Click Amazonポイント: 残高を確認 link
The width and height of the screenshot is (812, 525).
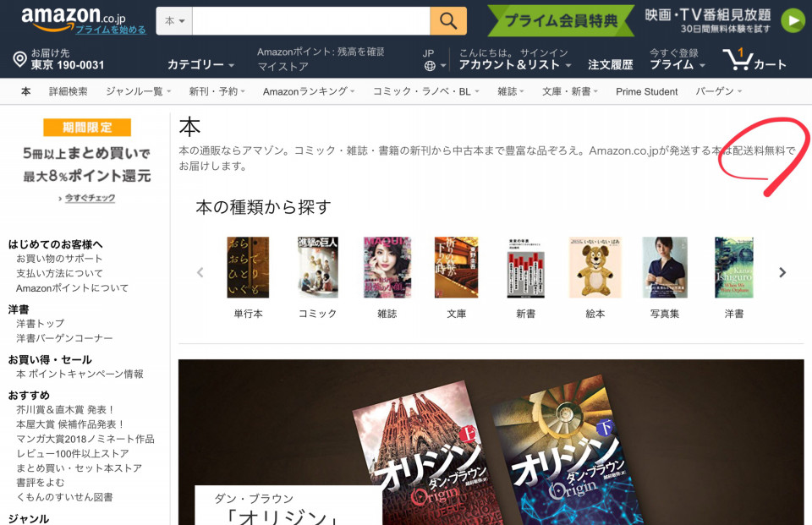[321, 52]
